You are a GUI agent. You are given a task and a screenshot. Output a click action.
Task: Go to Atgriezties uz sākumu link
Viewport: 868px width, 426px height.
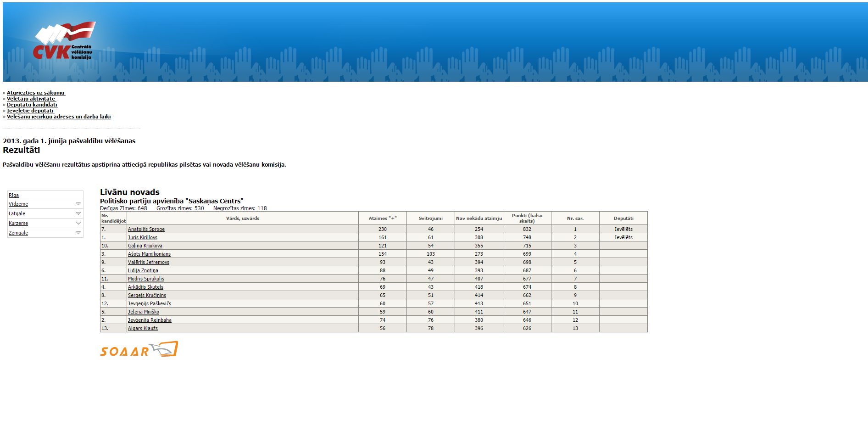[35, 93]
